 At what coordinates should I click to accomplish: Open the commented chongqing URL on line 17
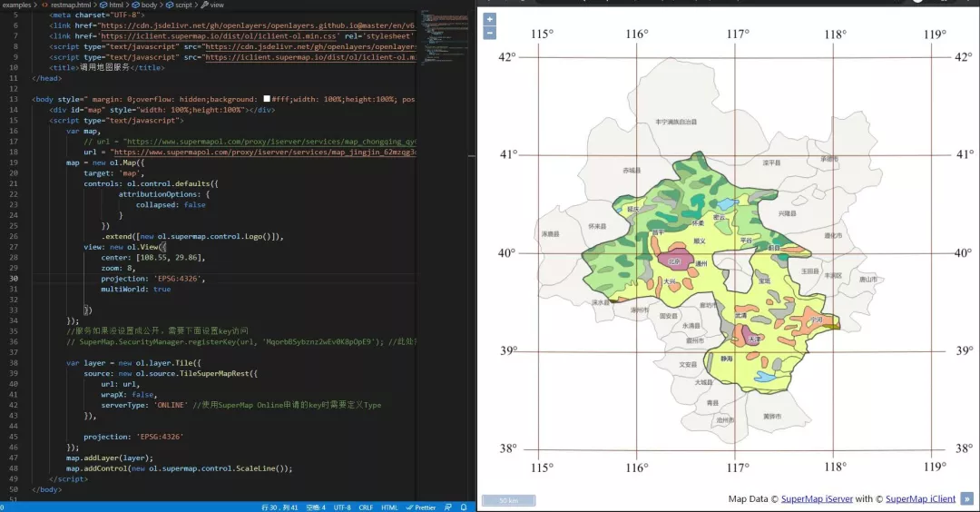(x=271, y=142)
